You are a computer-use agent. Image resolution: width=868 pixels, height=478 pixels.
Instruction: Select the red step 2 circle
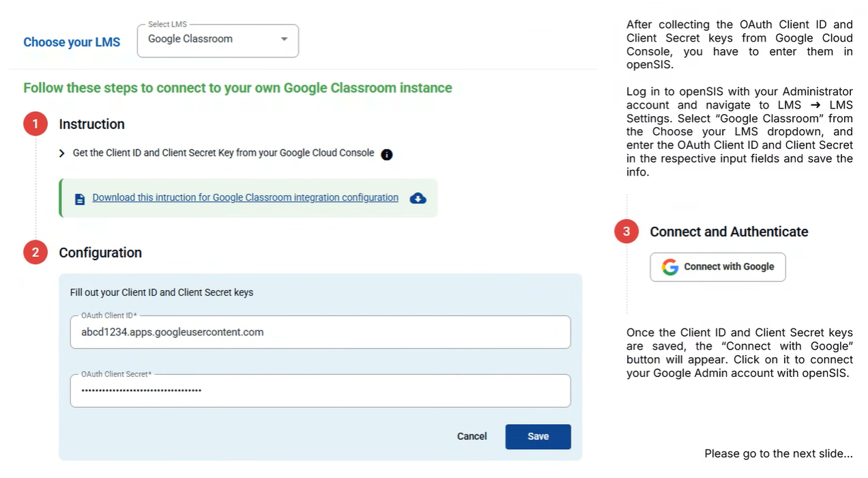pyautogui.click(x=35, y=253)
